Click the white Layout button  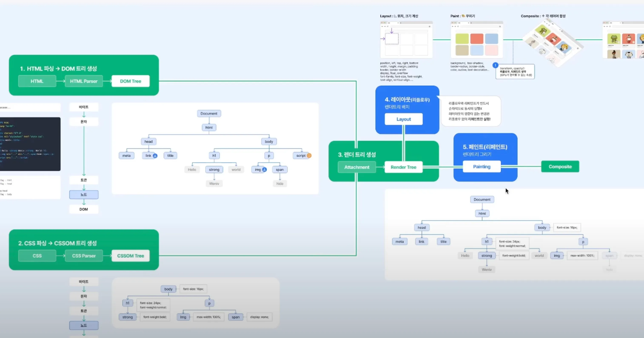click(403, 119)
